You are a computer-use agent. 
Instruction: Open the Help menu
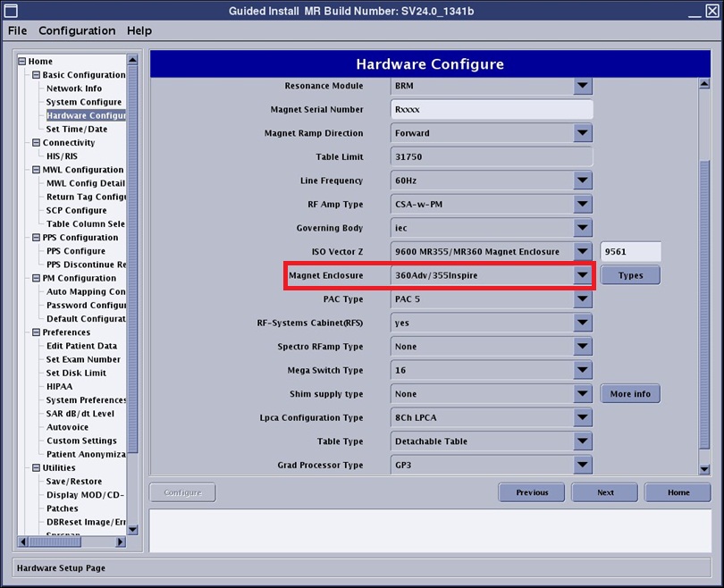pyautogui.click(x=139, y=30)
